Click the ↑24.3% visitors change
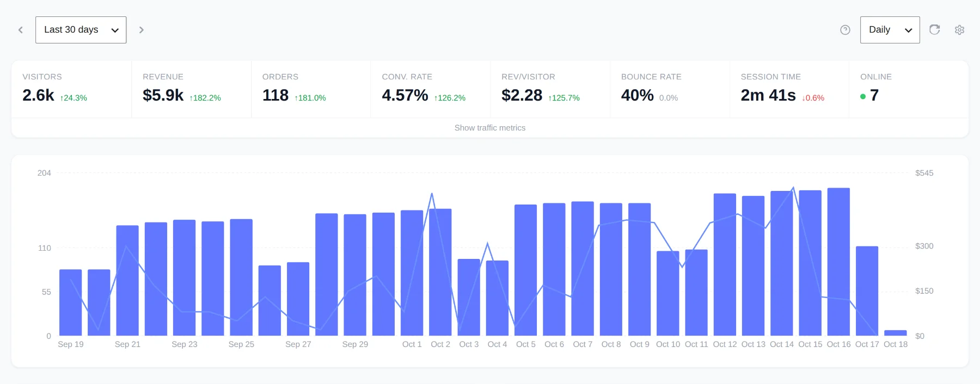 73,98
